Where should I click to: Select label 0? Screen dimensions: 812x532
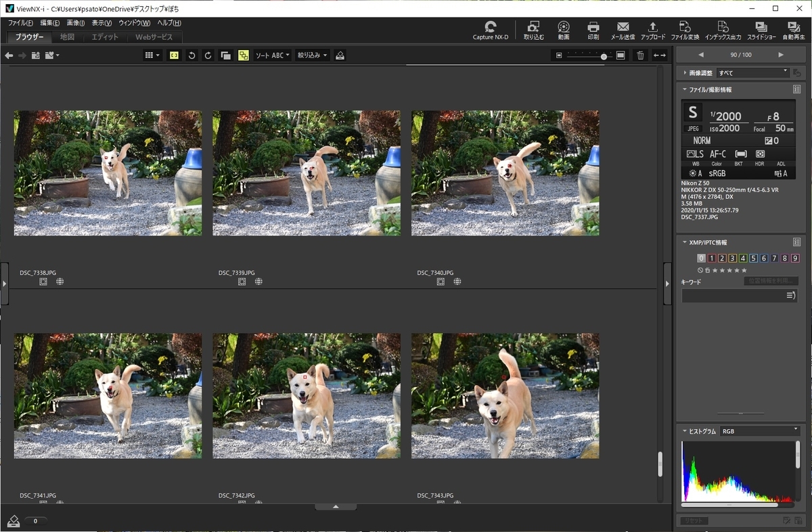point(702,259)
